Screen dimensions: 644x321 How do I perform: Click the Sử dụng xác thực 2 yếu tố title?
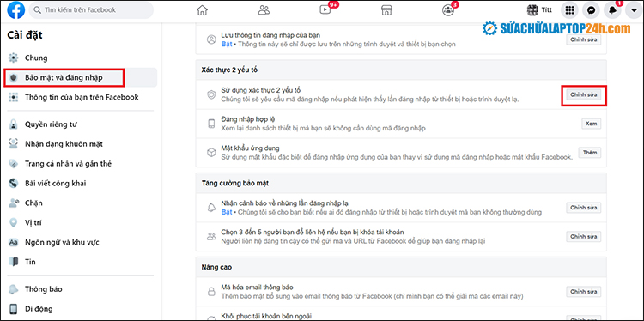(262, 90)
